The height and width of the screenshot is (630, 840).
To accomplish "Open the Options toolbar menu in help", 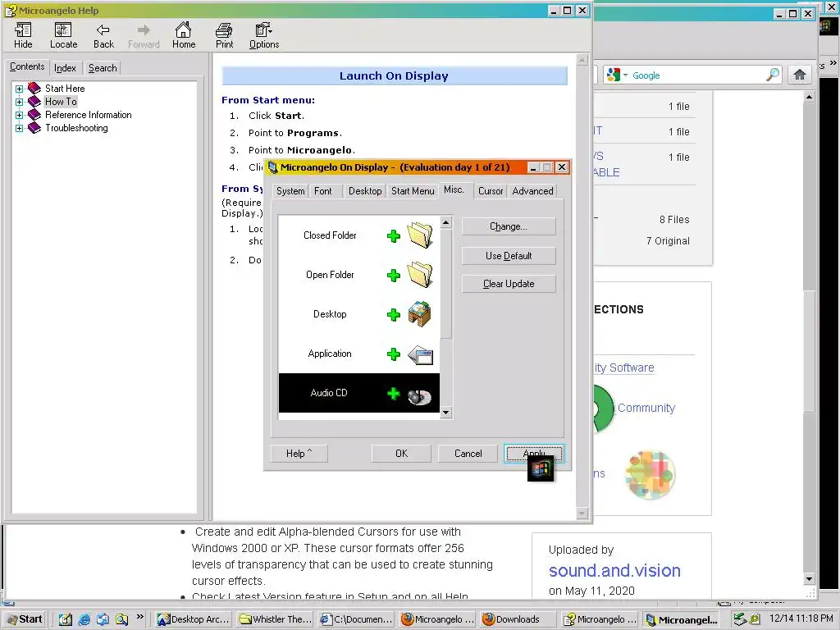I will [263, 35].
